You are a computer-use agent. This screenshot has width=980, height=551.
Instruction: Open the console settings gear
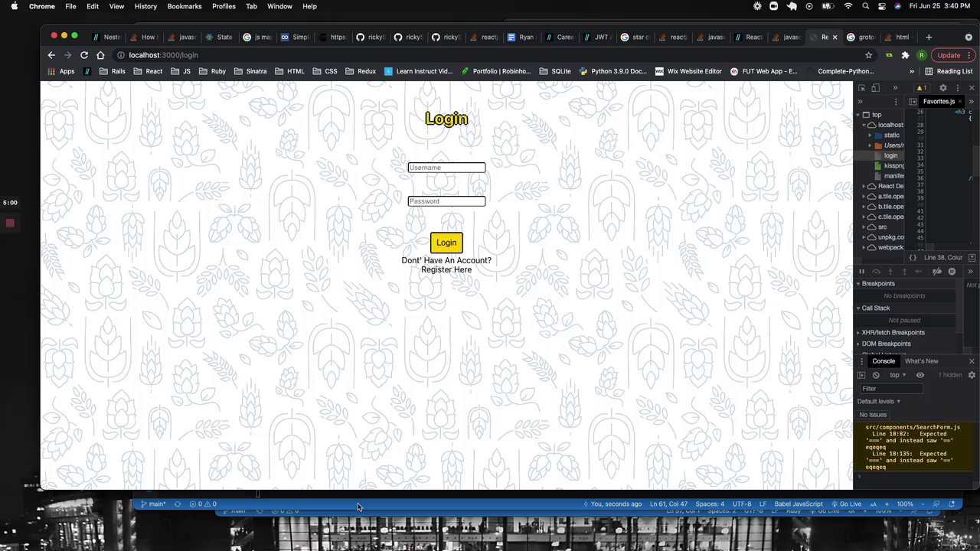pos(972,375)
